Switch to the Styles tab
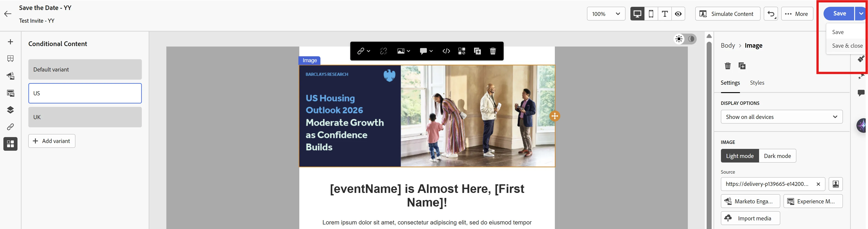 (757, 83)
